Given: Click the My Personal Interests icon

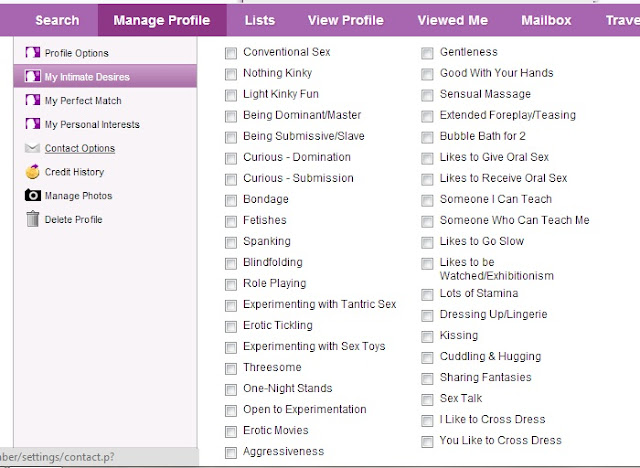Looking at the screenshot, I should (x=32, y=125).
